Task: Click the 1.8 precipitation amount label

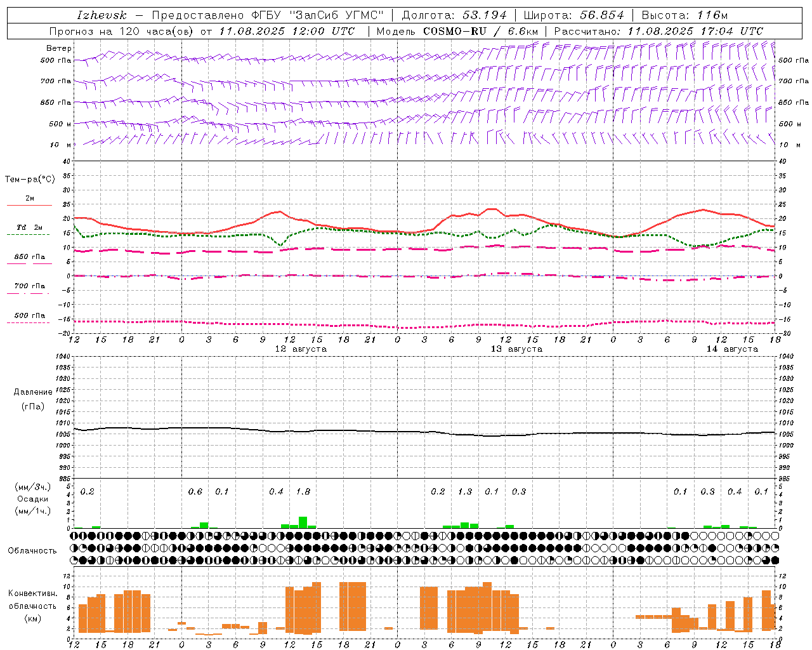Action: (x=303, y=491)
